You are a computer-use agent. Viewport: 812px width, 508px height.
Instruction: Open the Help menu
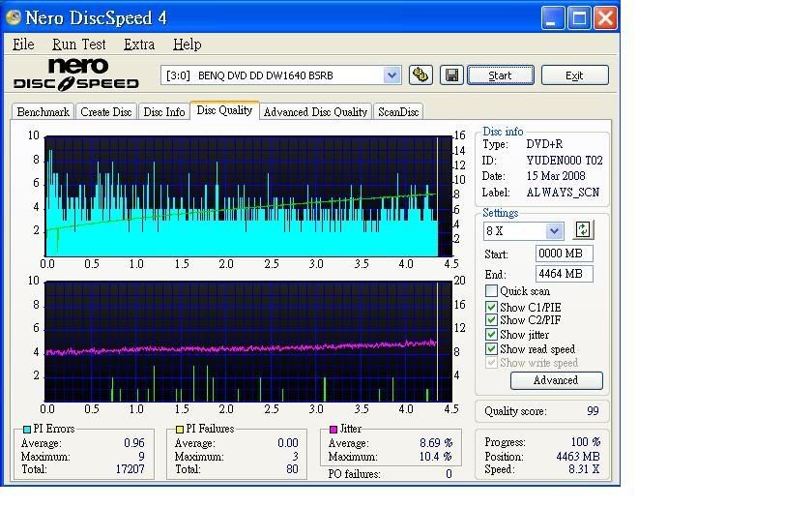pyautogui.click(x=187, y=45)
